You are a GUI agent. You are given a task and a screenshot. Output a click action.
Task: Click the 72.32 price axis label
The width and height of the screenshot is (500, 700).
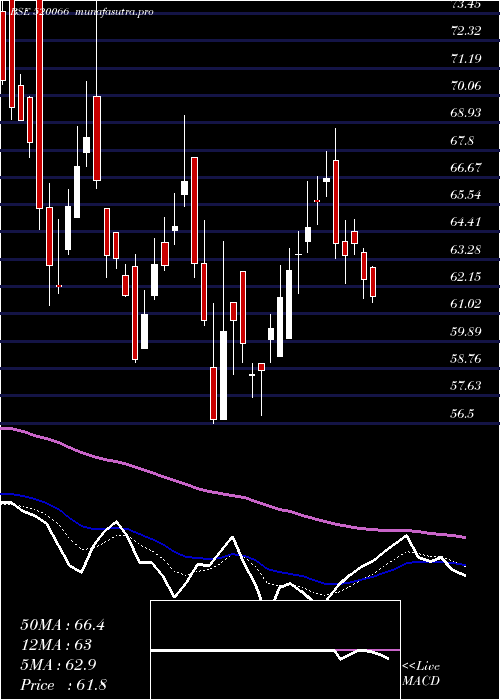(467, 31)
